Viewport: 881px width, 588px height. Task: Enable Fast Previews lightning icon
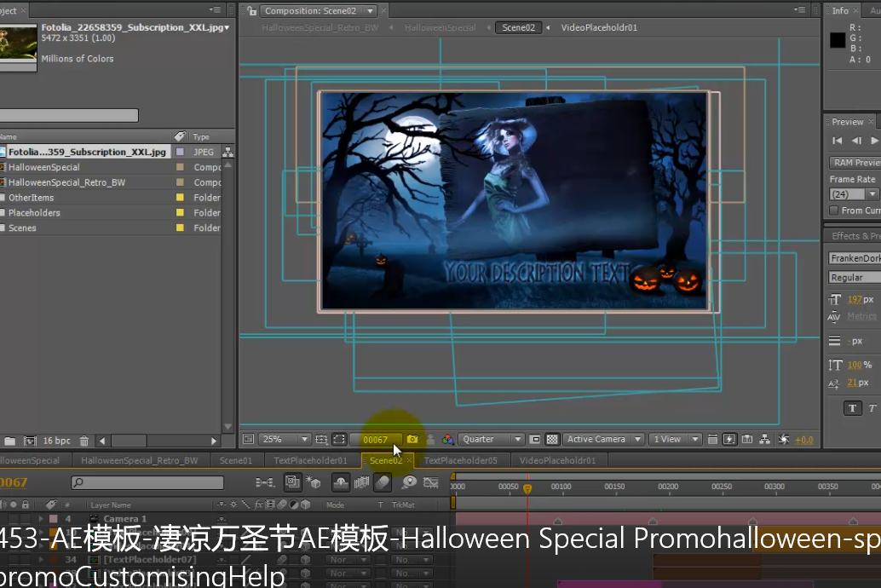(x=729, y=439)
